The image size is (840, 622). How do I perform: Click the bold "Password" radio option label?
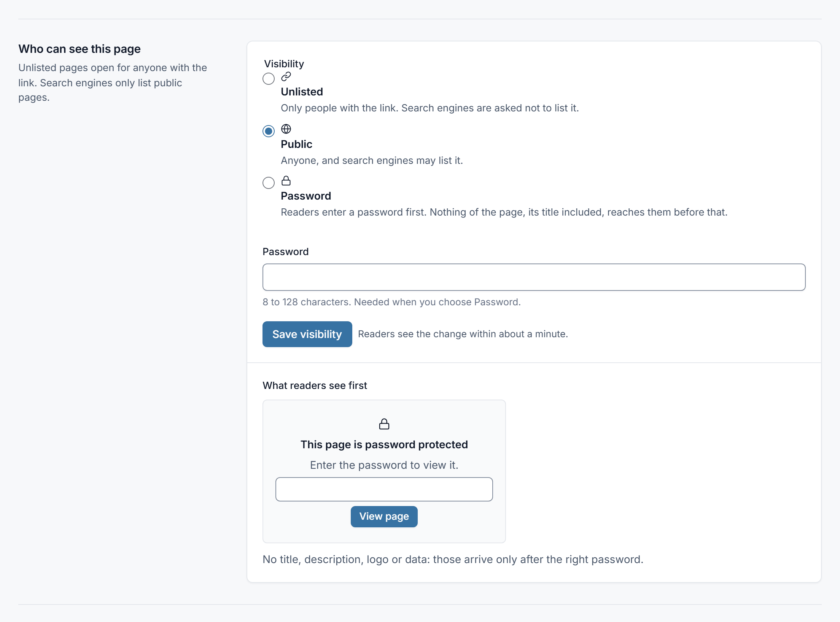click(306, 196)
